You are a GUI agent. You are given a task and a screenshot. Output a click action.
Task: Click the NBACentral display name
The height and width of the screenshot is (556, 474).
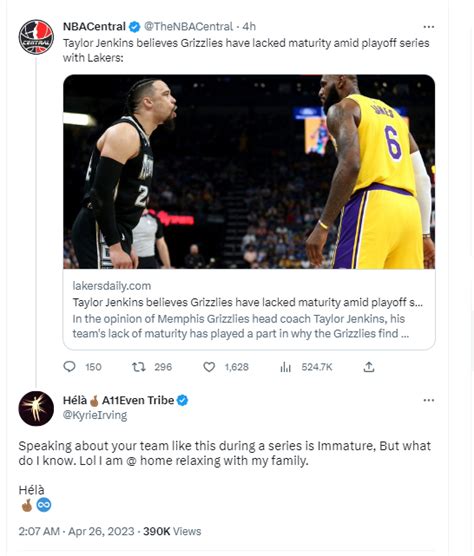(94, 27)
